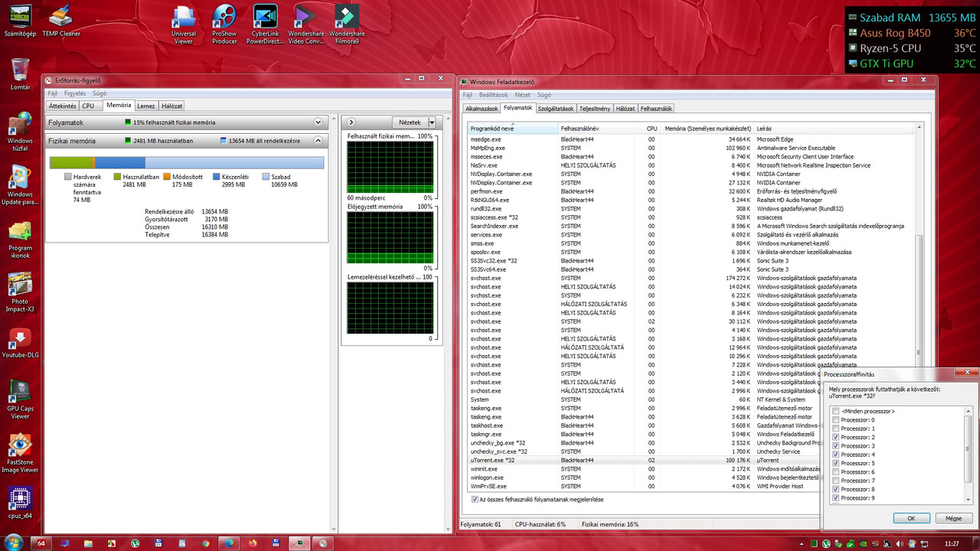Collapse the Folyamatok section chevron
980x551 pixels.
pos(318,122)
